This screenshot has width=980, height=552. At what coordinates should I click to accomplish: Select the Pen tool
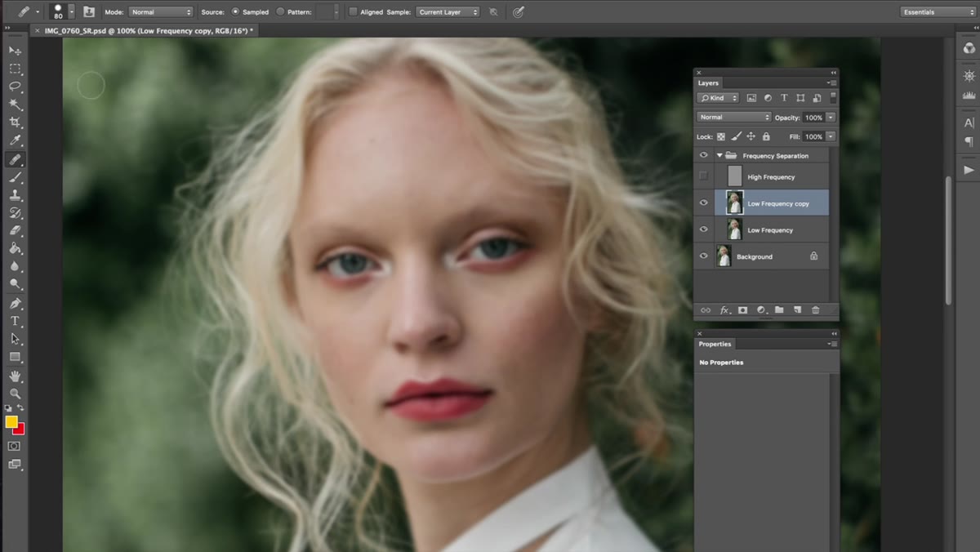(x=15, y=304)
